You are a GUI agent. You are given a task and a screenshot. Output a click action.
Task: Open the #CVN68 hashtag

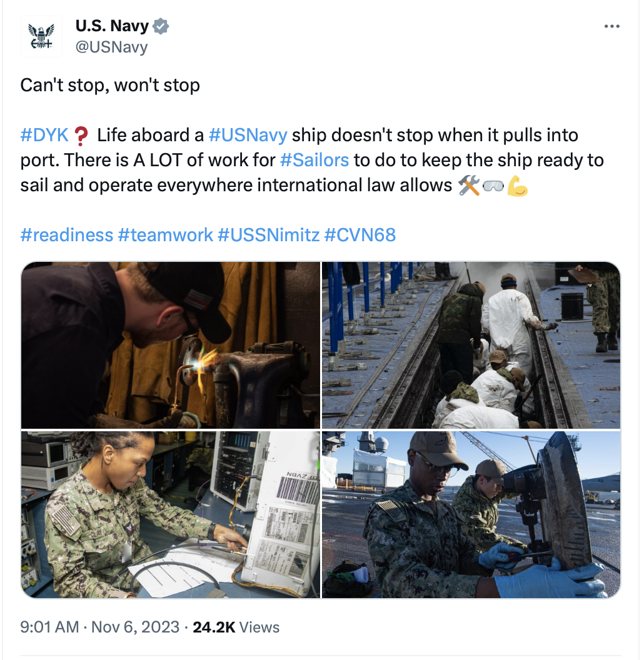[x=360, y=235]
